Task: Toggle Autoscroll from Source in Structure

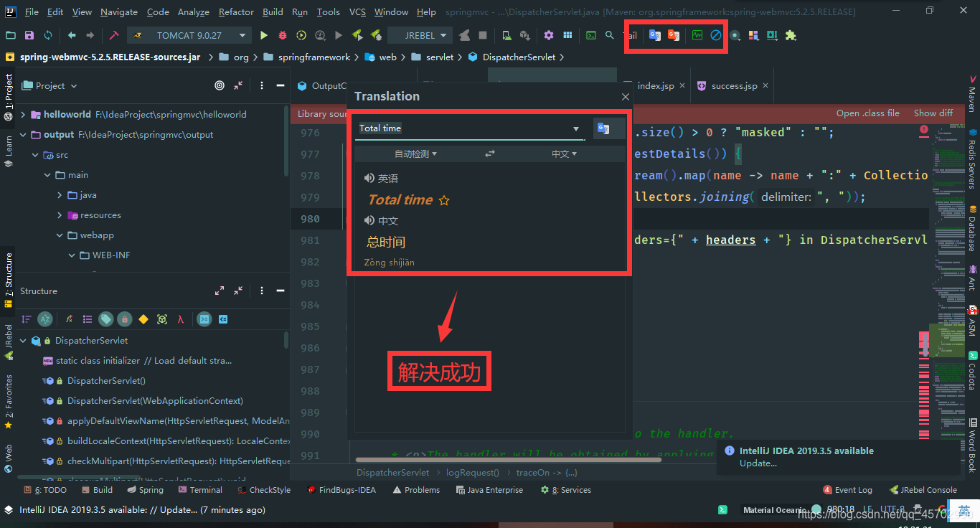Action: coord(223,319)
